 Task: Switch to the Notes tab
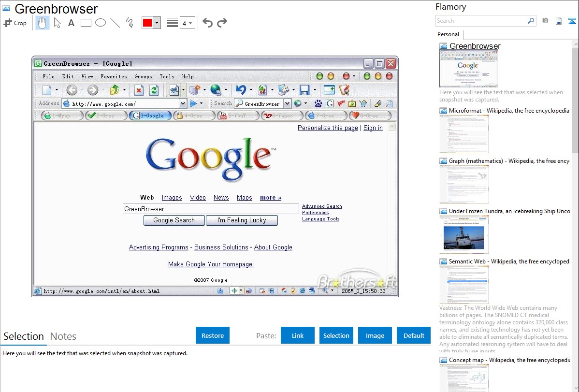click(x=63, y=336)
